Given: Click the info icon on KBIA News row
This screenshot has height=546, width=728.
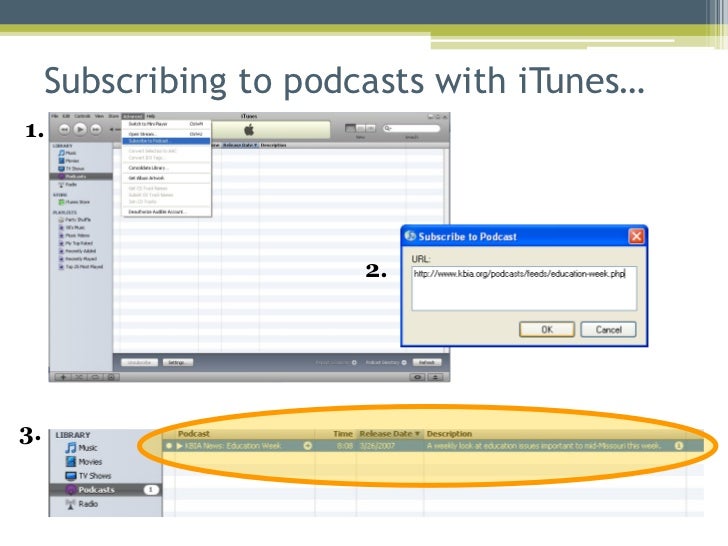Looking at the screenshot, I should tap(679, 446).
